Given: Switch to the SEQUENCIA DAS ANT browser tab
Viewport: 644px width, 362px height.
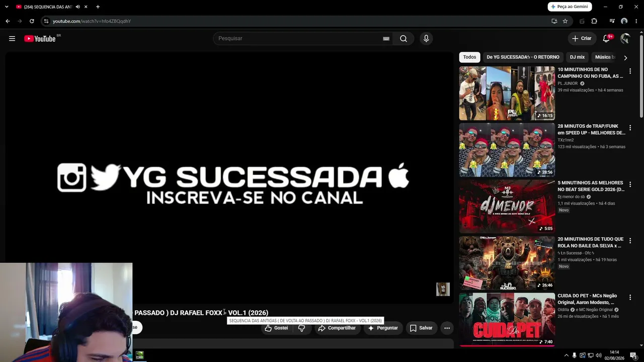Looking at the screenshot, I should (x=48, y=7).
